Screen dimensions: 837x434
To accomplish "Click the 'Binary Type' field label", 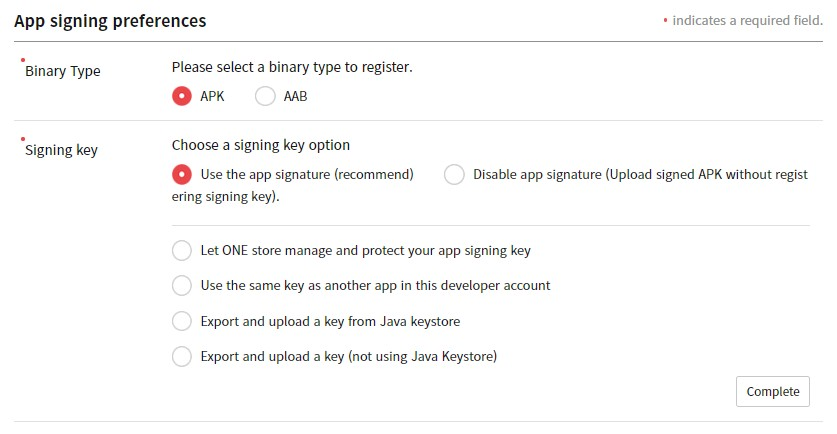I will (x=62, y=71).
